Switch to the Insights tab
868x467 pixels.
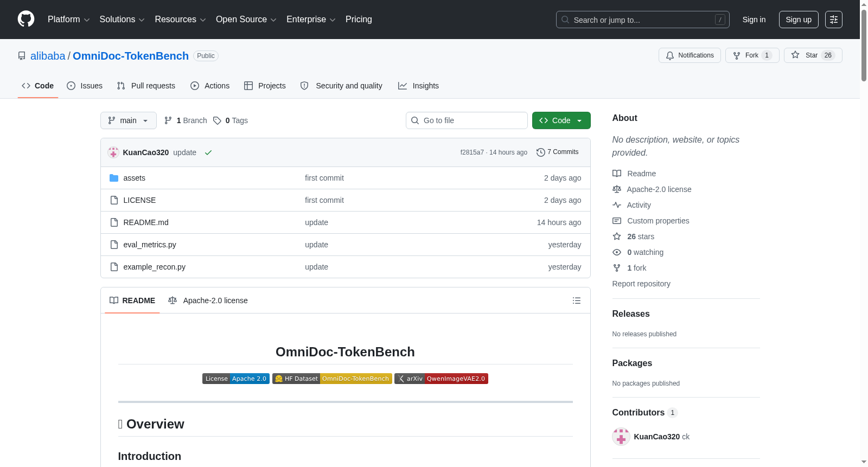[418, 86]
